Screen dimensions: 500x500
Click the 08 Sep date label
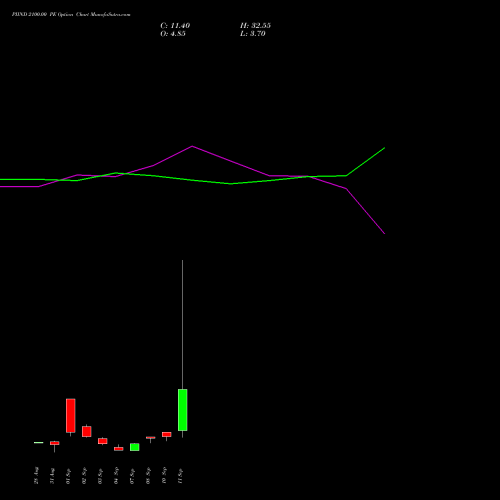pos(148,476)
